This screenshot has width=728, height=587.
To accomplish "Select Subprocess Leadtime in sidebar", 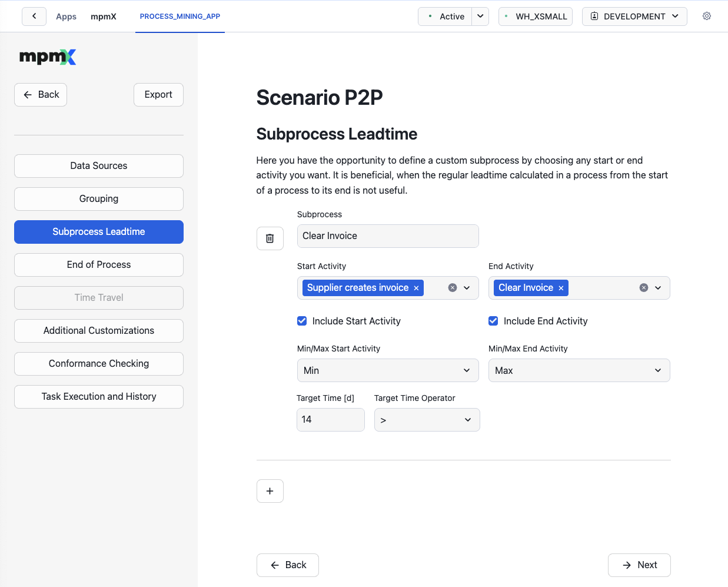I will [99, 232].
